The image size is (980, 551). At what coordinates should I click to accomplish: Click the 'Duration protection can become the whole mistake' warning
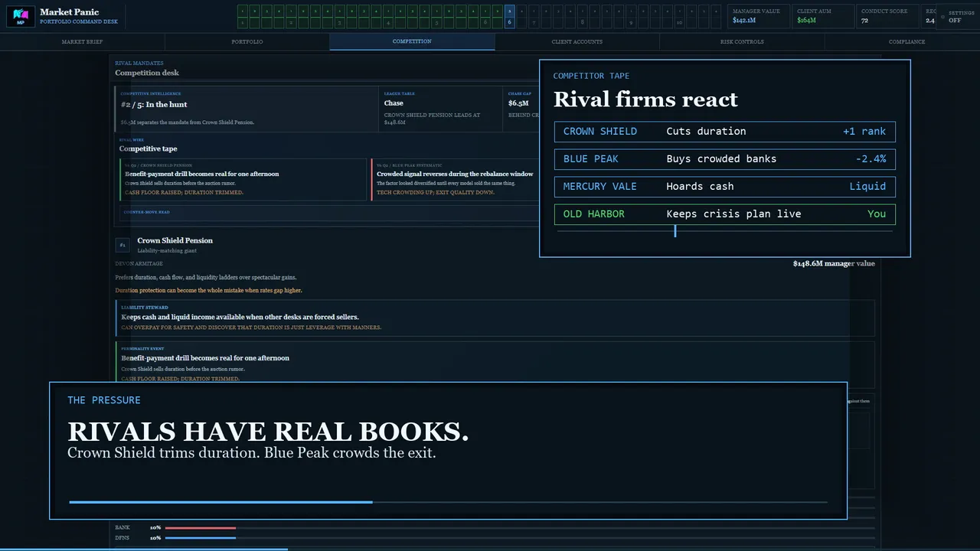pyautogui.click(x=208, y=291)
